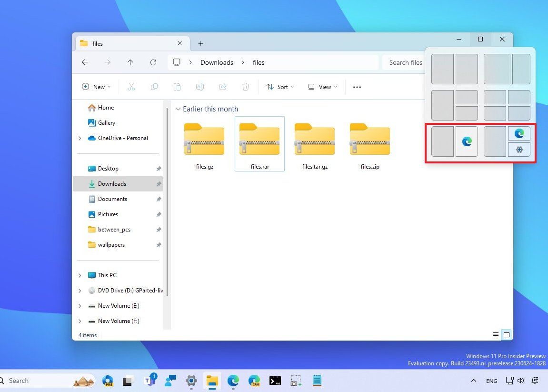Open the Gallery item in the sidebar
Screen dimensions: 548x392
(x=107, y=123)
